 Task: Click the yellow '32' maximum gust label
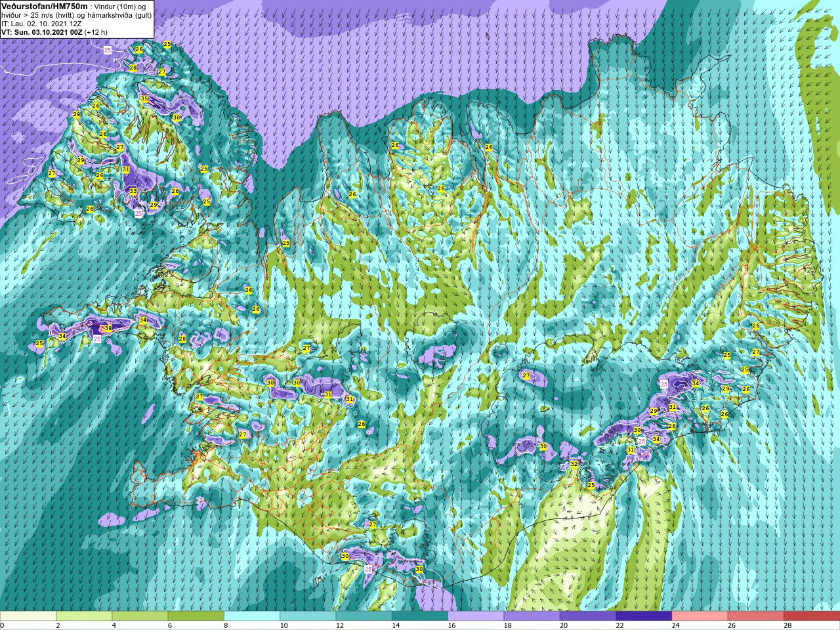[574, 464]
